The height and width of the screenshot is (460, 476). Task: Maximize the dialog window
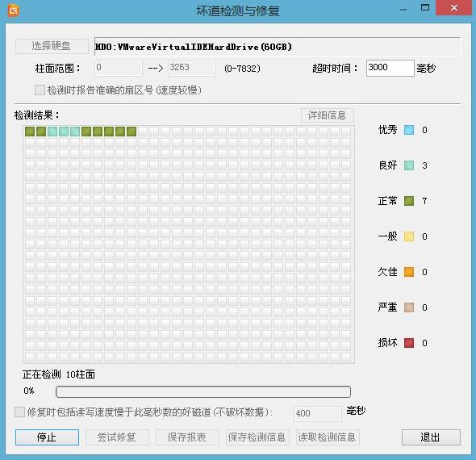coord(425,7)
